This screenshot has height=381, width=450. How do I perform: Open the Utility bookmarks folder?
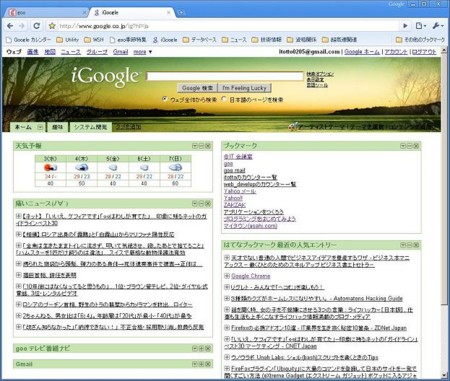click(x=68, y=40)
